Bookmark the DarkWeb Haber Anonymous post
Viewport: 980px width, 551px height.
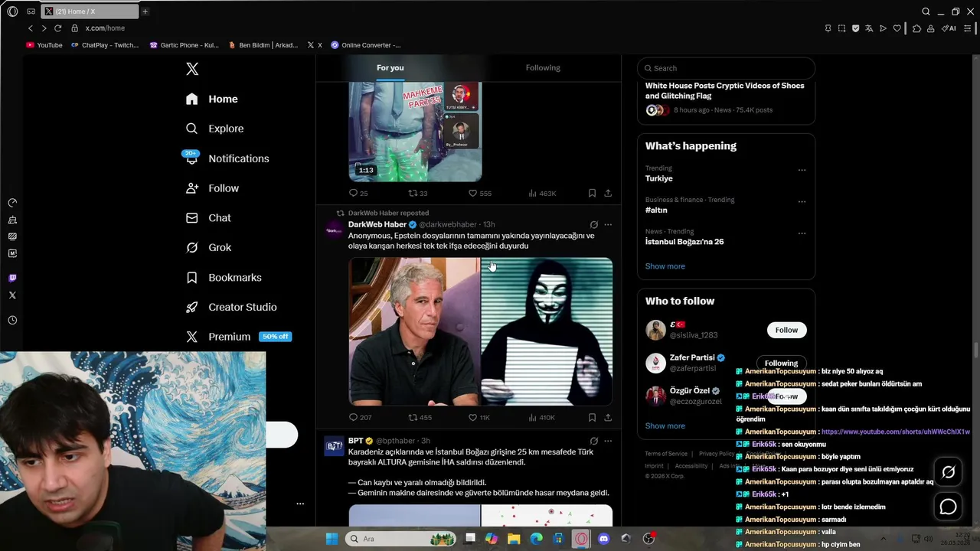click(592, 418)
